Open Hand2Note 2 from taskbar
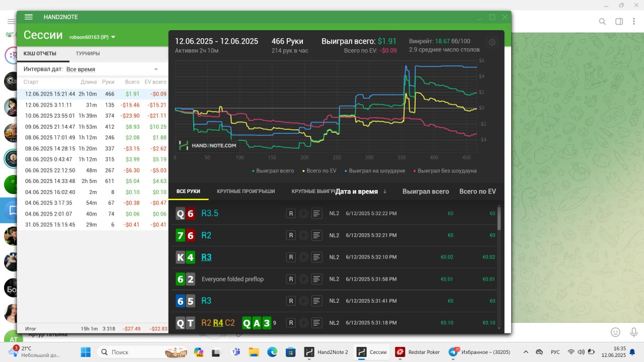 [327, 352]
